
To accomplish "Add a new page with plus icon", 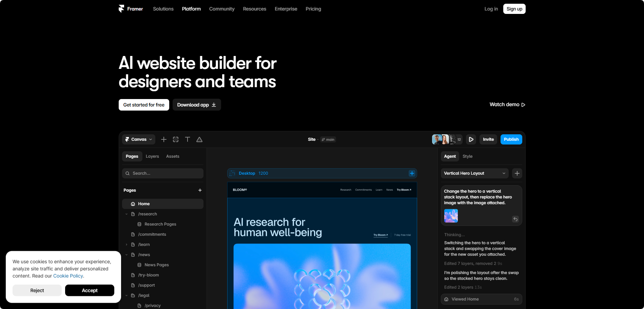I will point(200,190).
